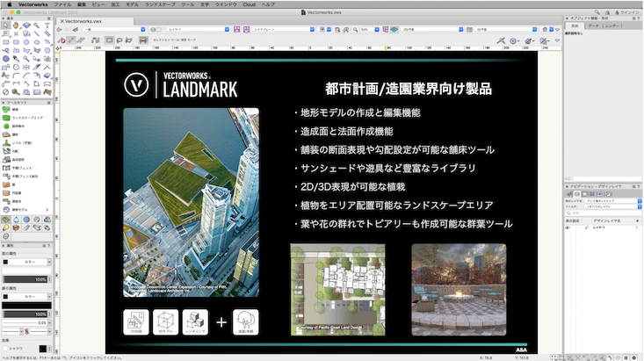644x361 pixels.
Task: Open other layers display option dropdown
Action: (611, 201)
